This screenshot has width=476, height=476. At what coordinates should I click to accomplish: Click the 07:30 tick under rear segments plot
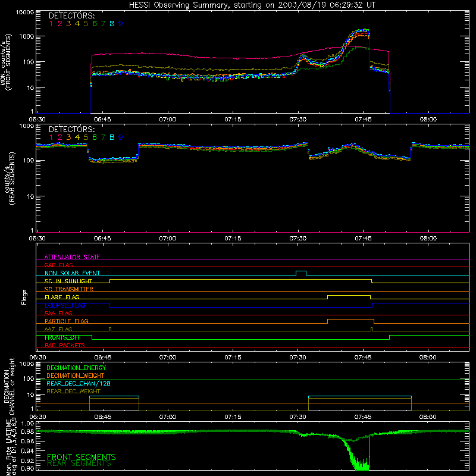click(x=298, y=239)
